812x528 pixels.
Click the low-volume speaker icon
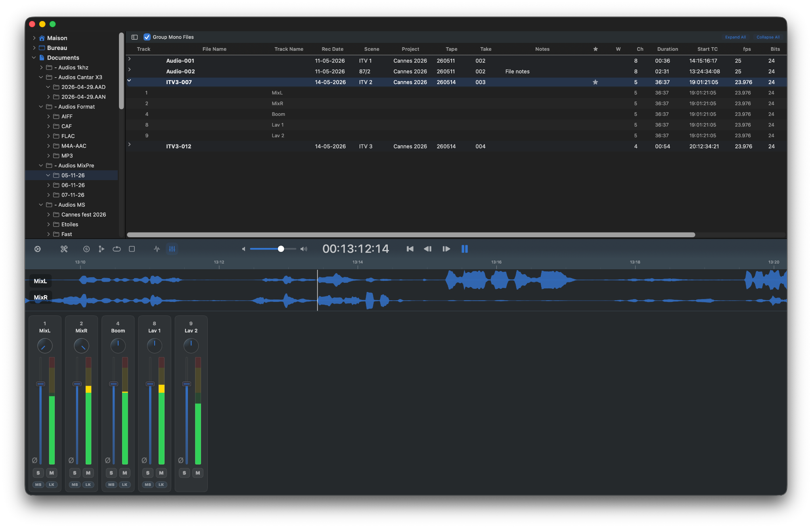(x=243, y=249)
